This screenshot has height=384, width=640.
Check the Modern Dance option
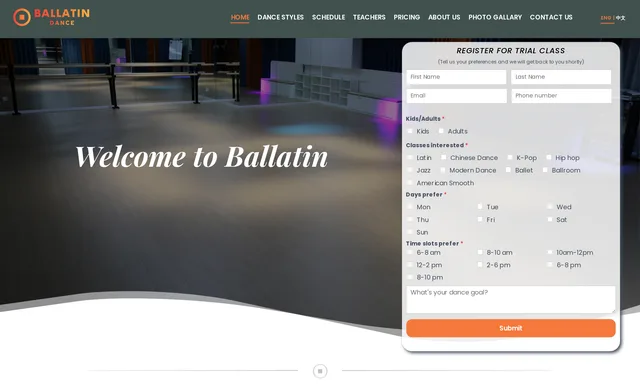point(443,170)
